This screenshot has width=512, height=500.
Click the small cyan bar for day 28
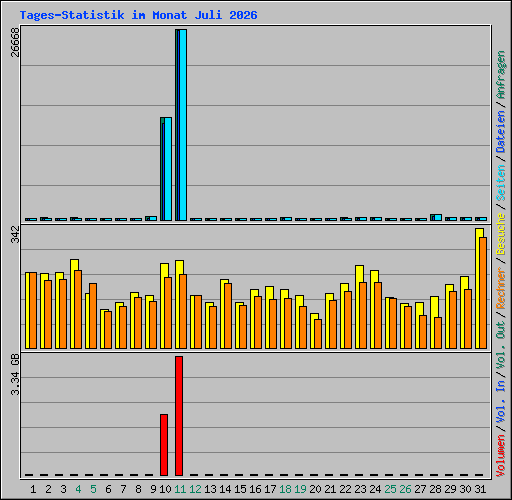point(438,218)
